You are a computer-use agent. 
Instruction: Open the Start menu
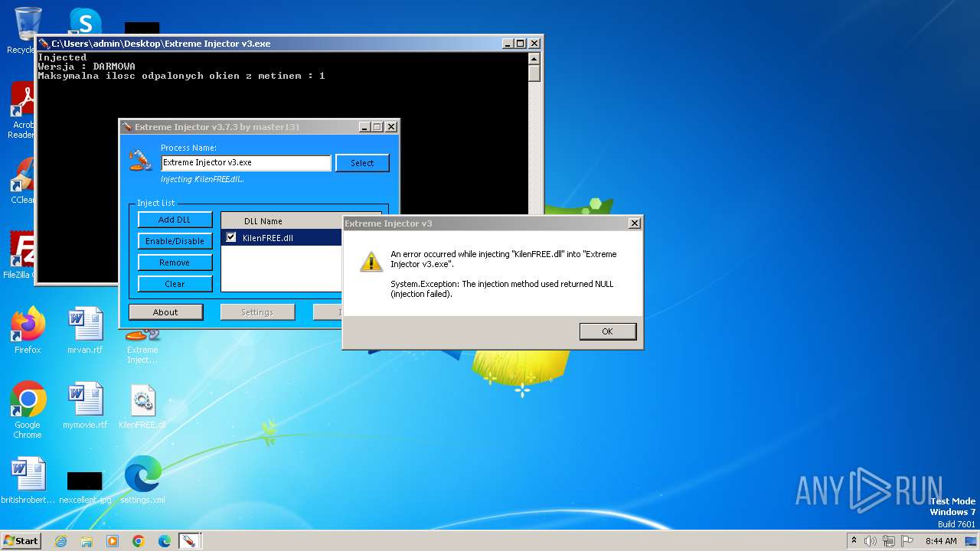(x=21, y=540)
